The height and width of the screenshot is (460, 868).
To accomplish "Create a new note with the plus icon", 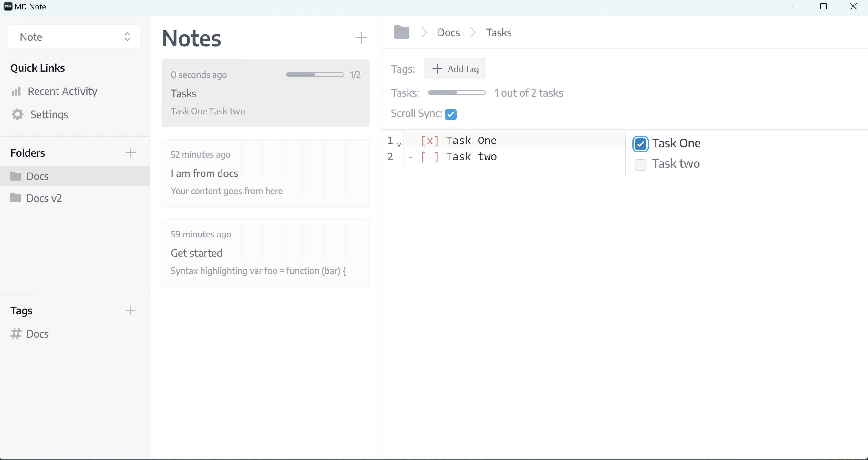I will click(x=361, y=37).
